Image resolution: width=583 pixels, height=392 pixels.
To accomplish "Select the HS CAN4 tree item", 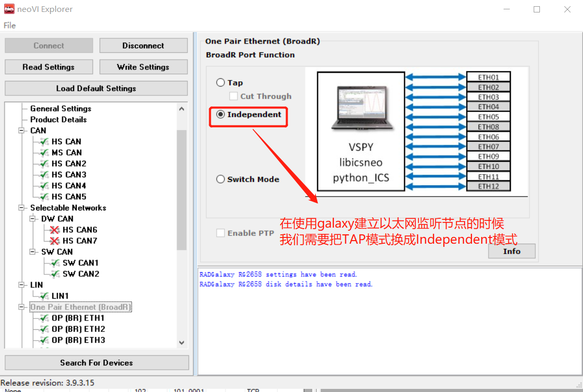I will click(69, 186).
